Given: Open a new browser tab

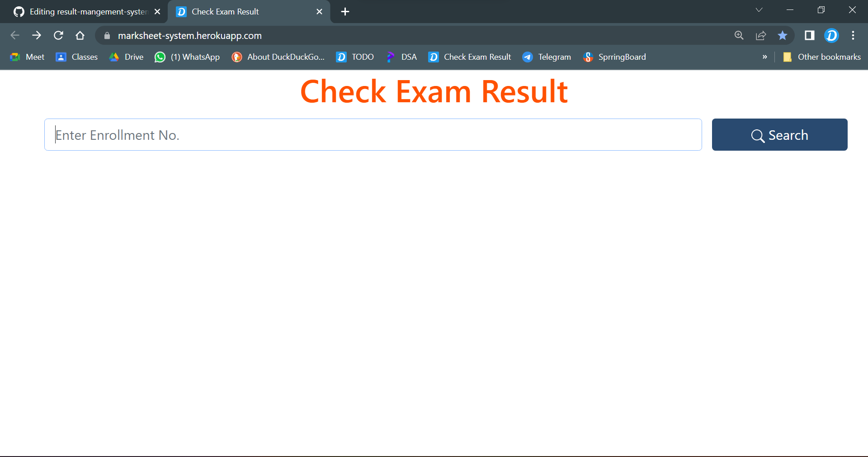Looking at the screenshot, I should [345, 12].
